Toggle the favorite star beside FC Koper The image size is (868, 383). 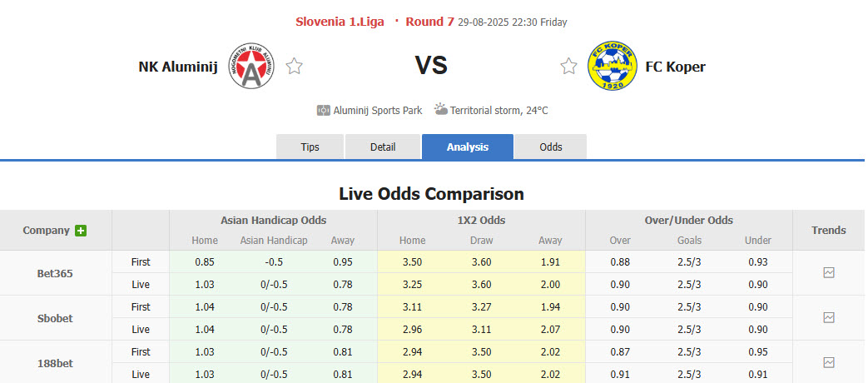click(568, 67)
